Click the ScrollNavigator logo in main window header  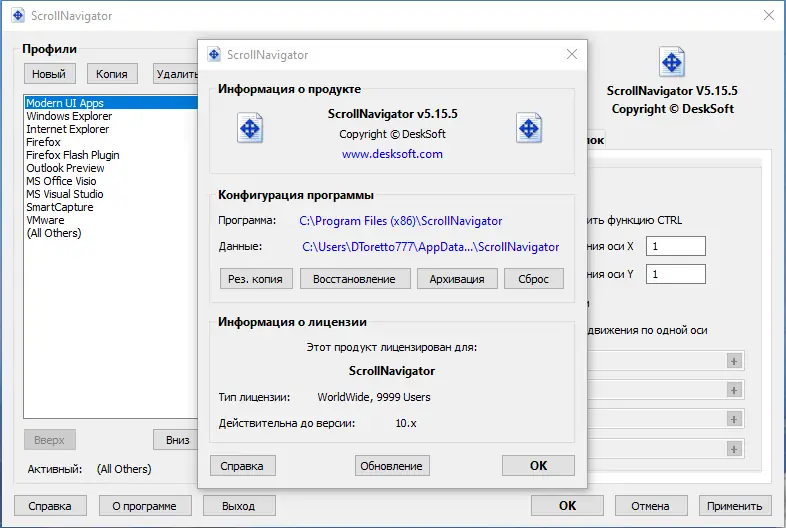(672, 62)
